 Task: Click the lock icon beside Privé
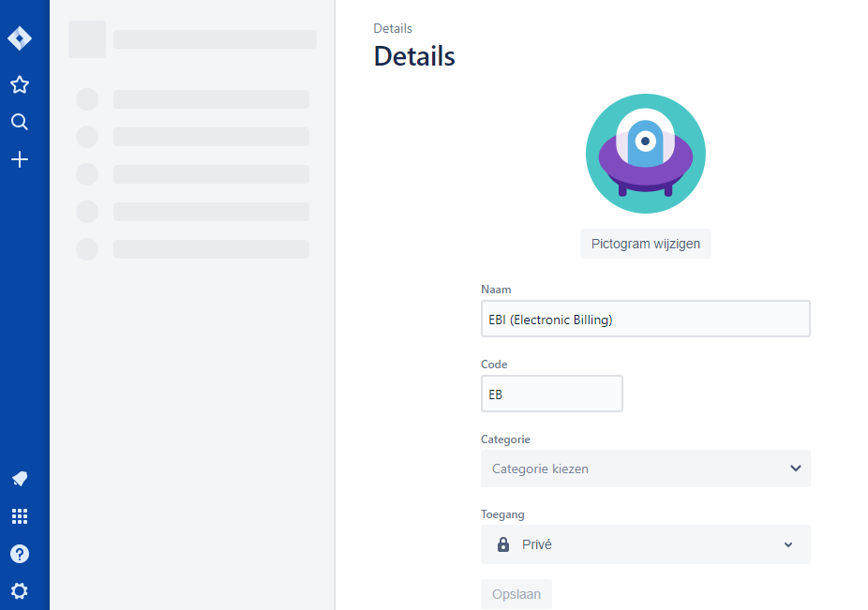click(503, 544)
